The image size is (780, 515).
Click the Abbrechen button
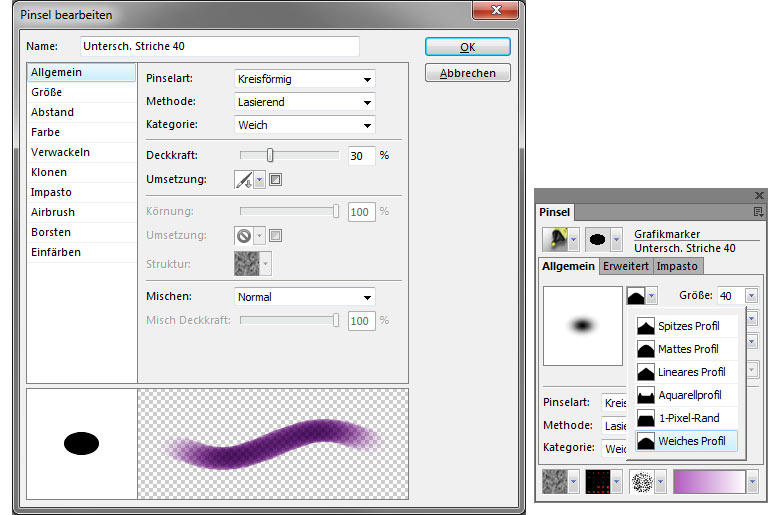(468, 73)
